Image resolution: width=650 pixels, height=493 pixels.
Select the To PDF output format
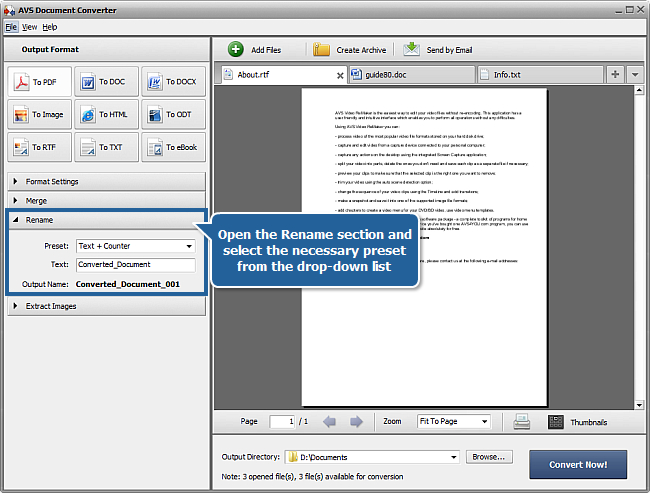point(39,82)
